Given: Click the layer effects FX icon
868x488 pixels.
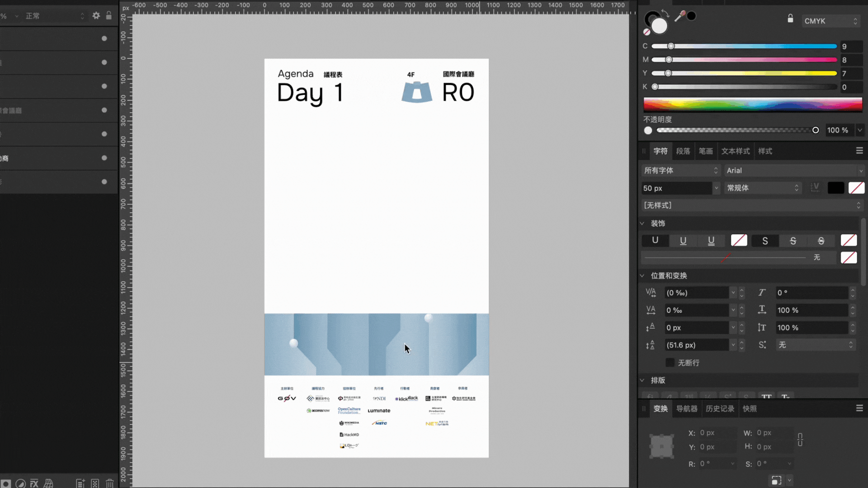Looking at the screenshot, I should pos(34,483).
